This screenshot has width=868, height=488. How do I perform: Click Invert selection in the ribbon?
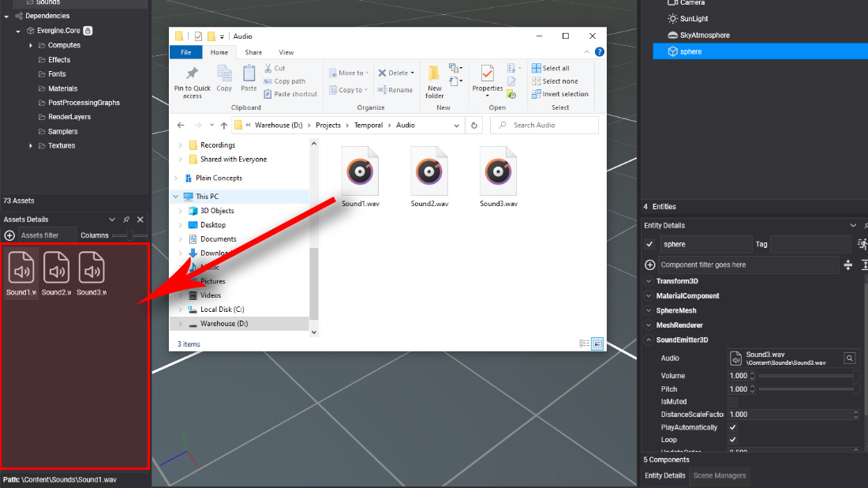(559, 94)
